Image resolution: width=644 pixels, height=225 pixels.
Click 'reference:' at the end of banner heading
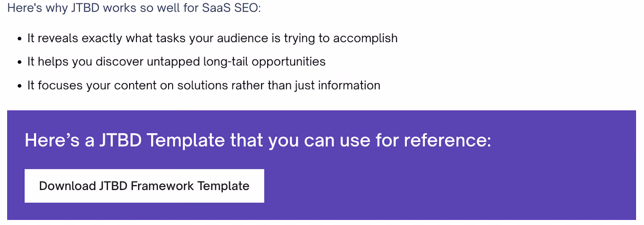pos(448,141)
